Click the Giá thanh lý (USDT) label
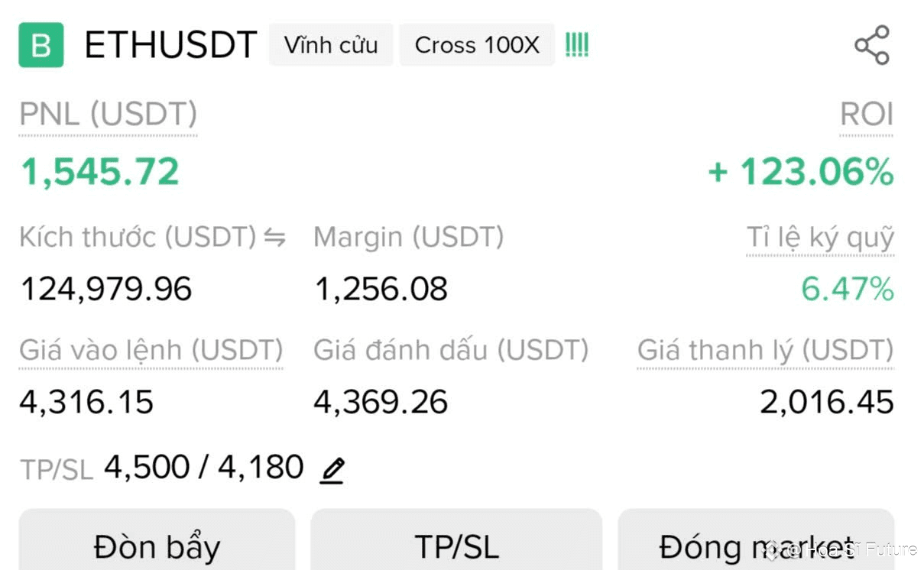 point(765,350)
